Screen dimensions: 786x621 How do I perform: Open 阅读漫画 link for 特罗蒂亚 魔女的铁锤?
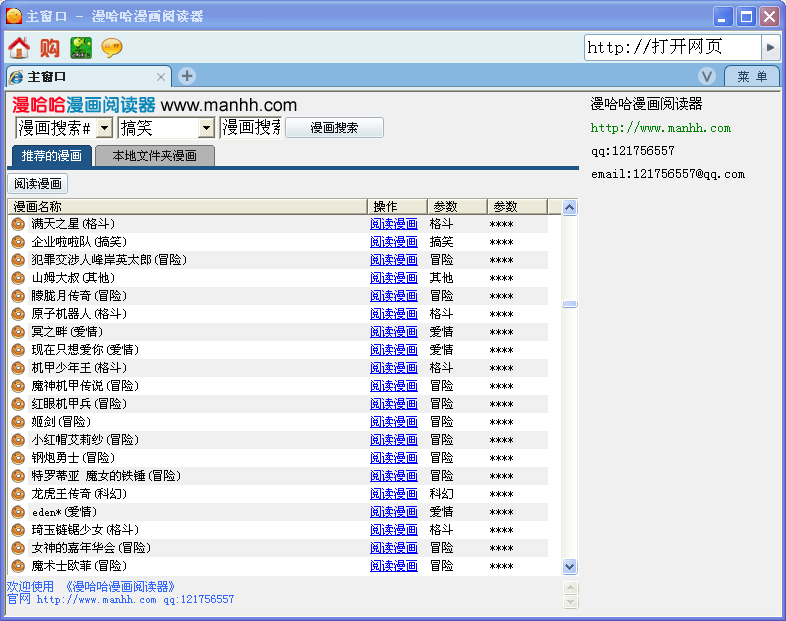[394, 476]
